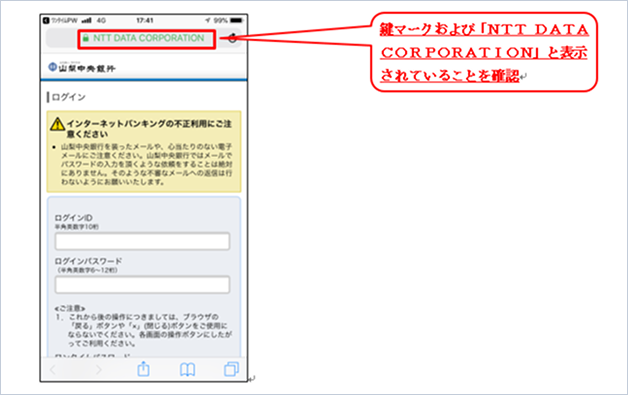The image size is (628, 395).
Task: Click the red callout 鍵マークおよび text
Action: click(484, 53)
